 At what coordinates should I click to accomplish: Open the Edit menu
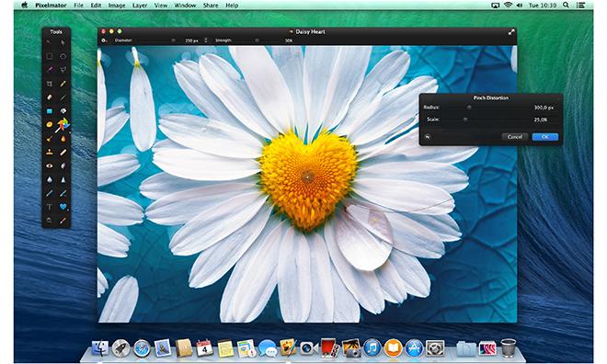click(96, 6)
